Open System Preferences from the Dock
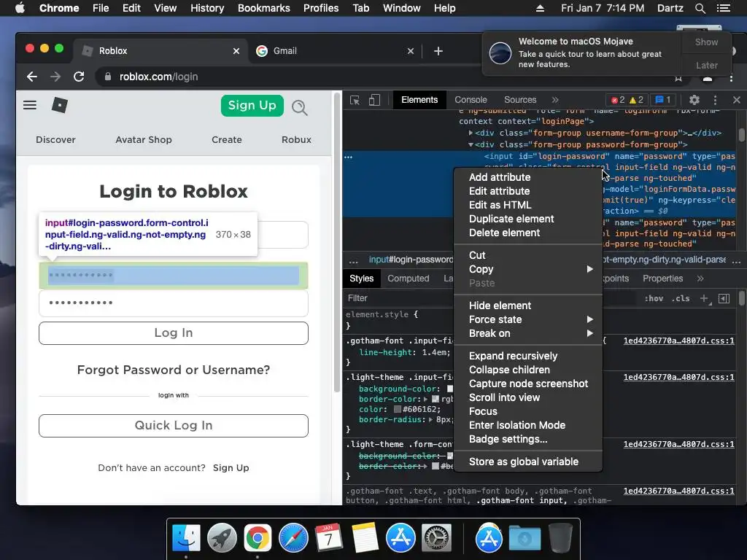 pos(436,538)
